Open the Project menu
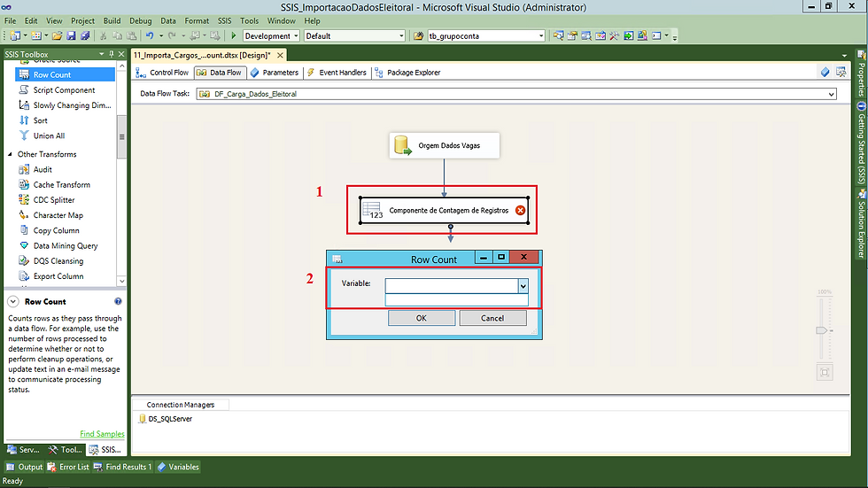This screenshot has width=868, height=488. [x=82, y=21]
